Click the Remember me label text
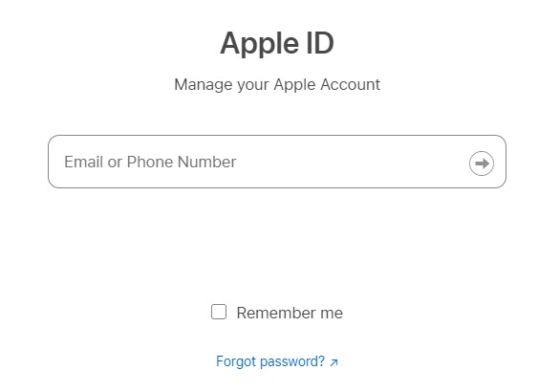538x392 pixels. tap(290, 313)
